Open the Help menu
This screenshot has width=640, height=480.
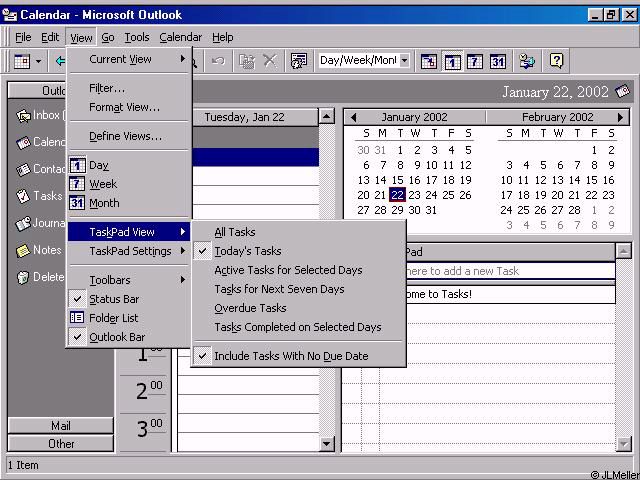coord(222,38)
